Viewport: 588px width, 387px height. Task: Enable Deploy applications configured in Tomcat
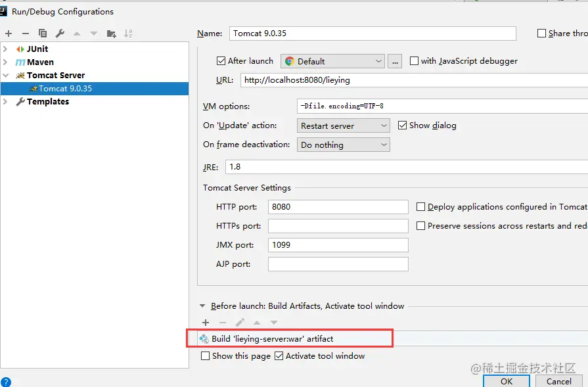tap(420, 206)
